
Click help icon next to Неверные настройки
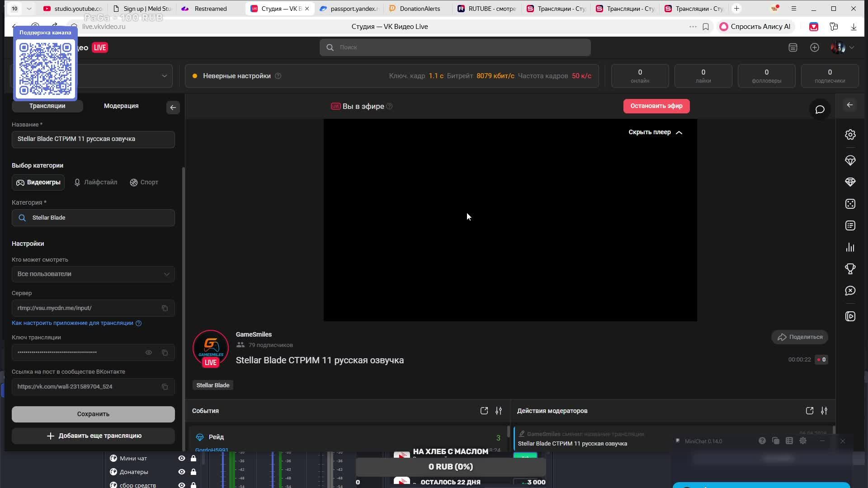coord(278,76)
